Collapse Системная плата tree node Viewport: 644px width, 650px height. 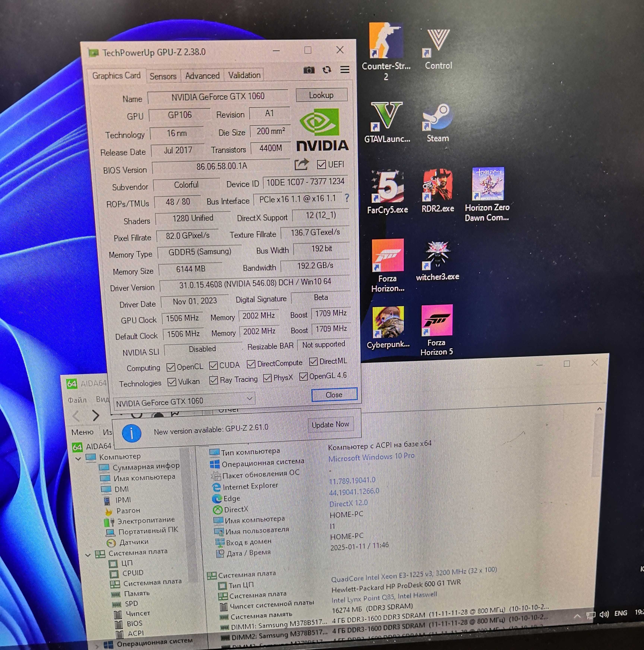[x=88, y=555]
